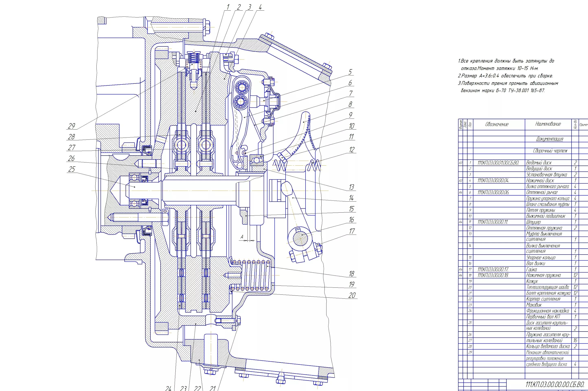Select the 'Оттяжной рычаг' name cell

tap(542, 192)
